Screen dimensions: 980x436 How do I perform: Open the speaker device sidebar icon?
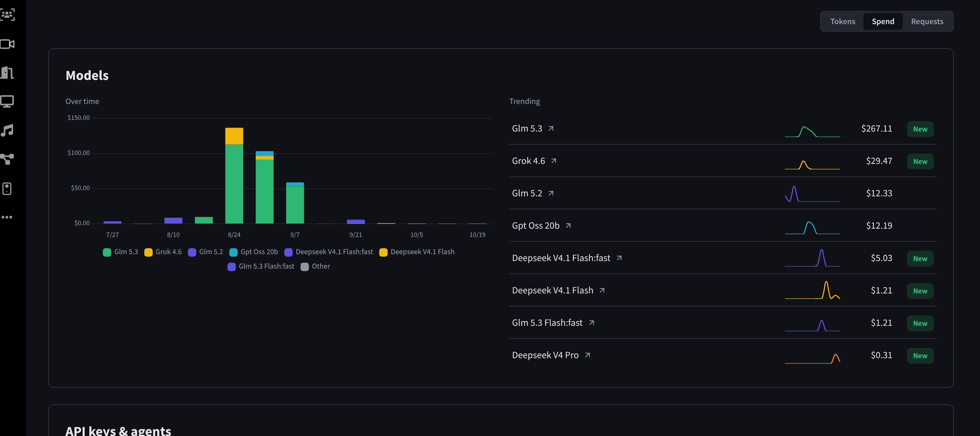pos(7,188)
